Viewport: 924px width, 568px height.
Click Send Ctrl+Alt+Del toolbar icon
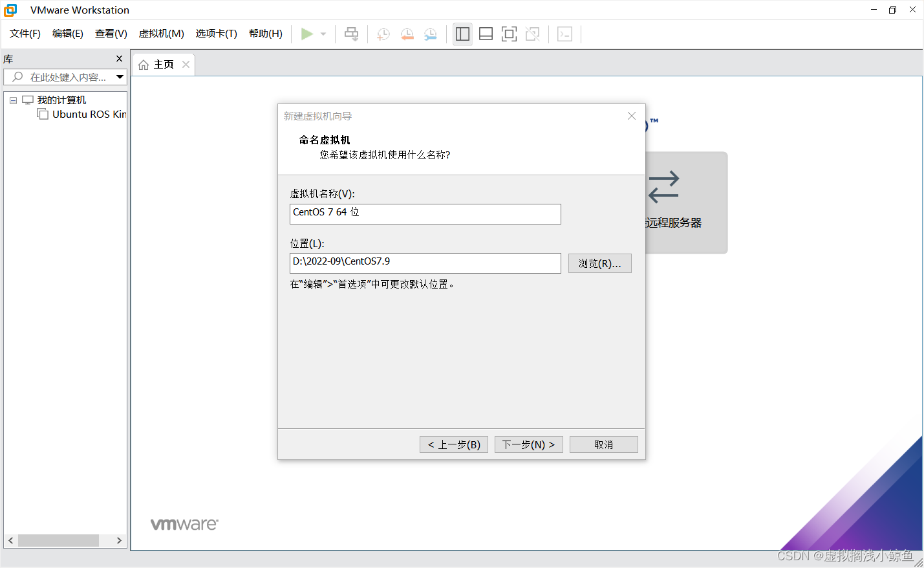point(352,34)
